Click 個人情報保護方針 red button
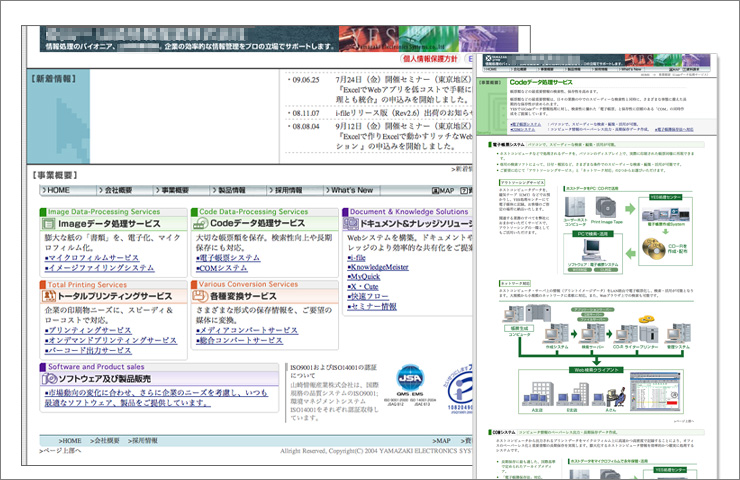 [x=430, y=59]
